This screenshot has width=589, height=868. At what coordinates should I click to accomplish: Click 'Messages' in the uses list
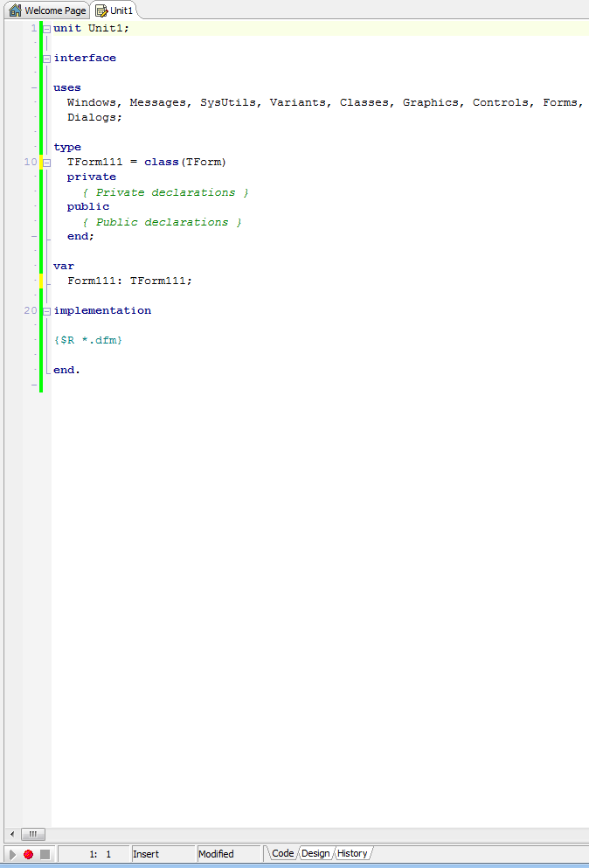click(158, 103)
